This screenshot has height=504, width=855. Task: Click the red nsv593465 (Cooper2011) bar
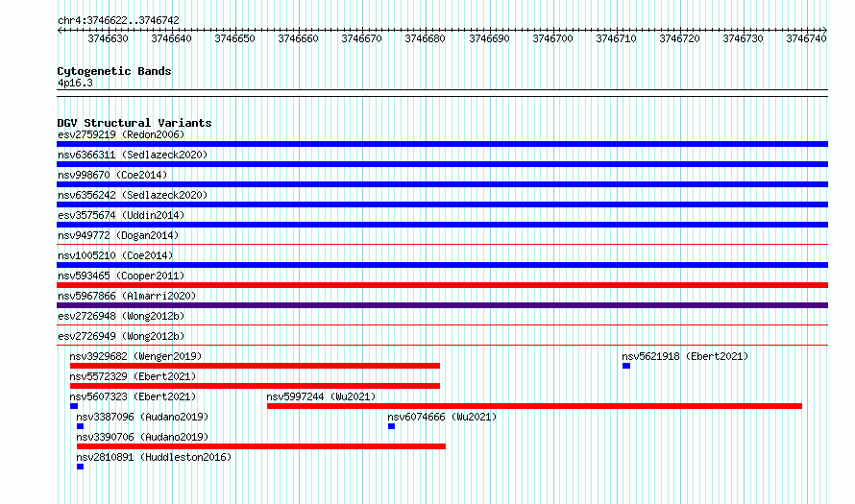tap(442, 285)
